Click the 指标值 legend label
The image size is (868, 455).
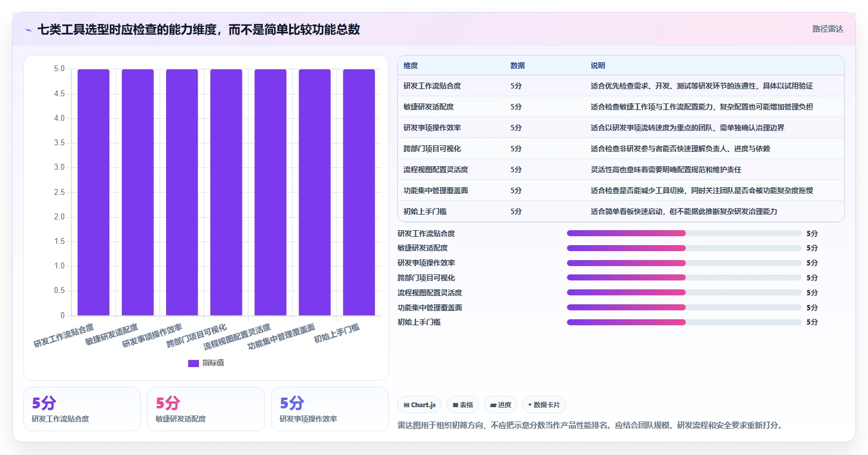pyautogui.click(x=213, y=363)
